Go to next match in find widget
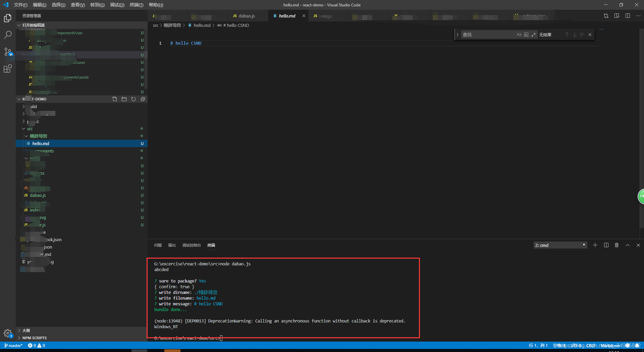Image resolution: width=644 pixels, height=352 pixels. [575, 35]
